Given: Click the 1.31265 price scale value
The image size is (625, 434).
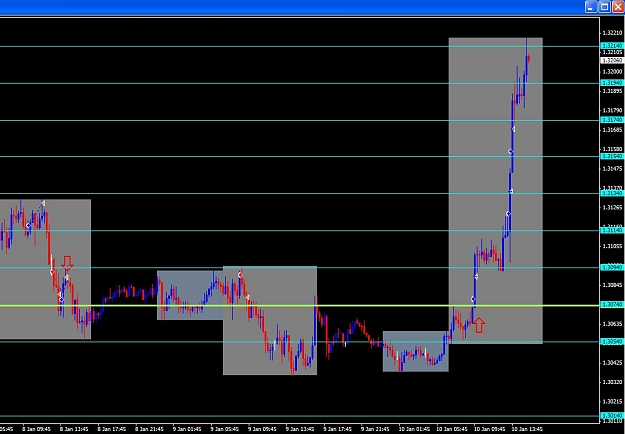Looking at the screenshot, I should (613, 208).
